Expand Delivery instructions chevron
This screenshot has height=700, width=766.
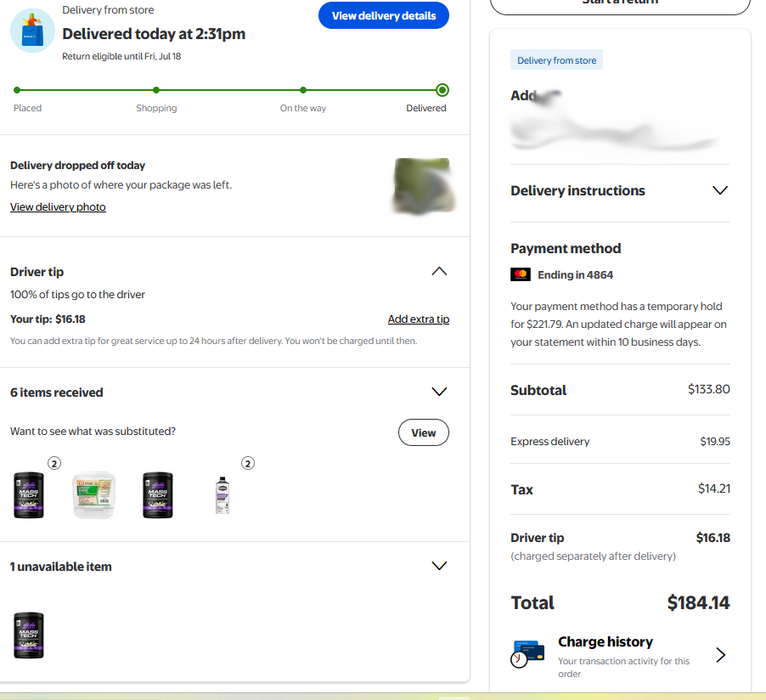pyautogui.click(x=719, y=190)
